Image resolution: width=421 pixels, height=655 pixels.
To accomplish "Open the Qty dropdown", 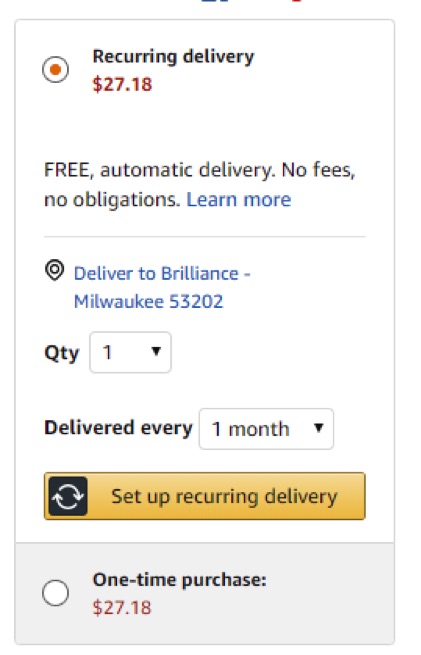I will pos(130,352).
